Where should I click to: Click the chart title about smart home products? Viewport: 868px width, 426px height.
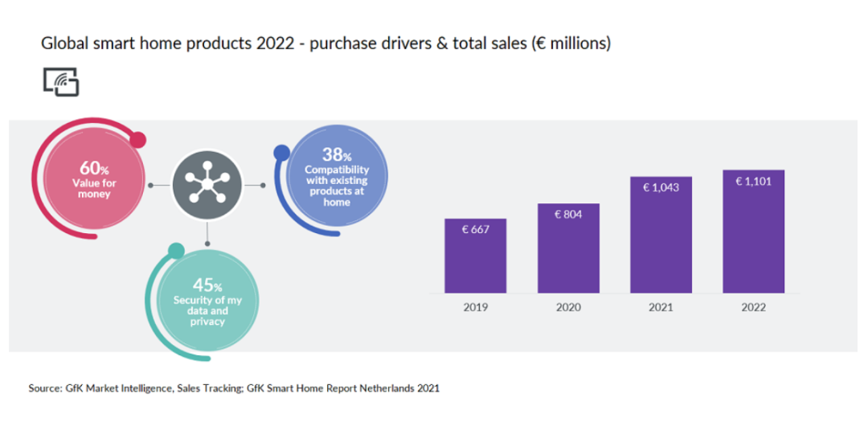click(326, 44)
